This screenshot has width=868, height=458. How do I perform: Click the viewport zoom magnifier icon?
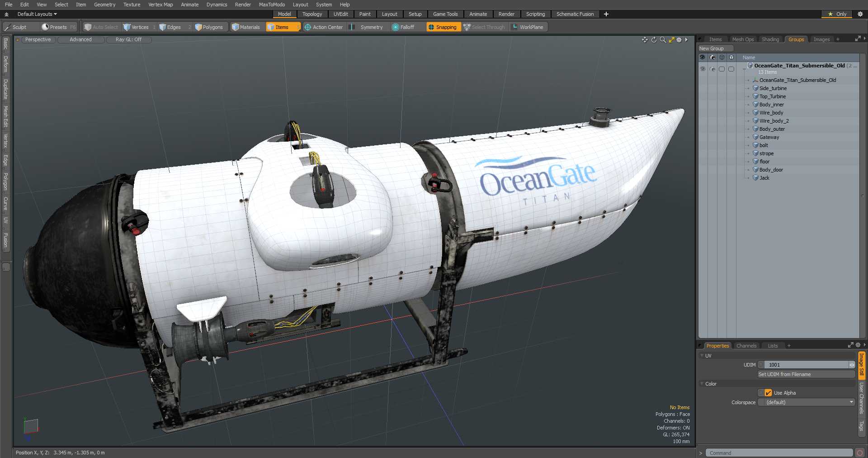(x=663, y=40)
